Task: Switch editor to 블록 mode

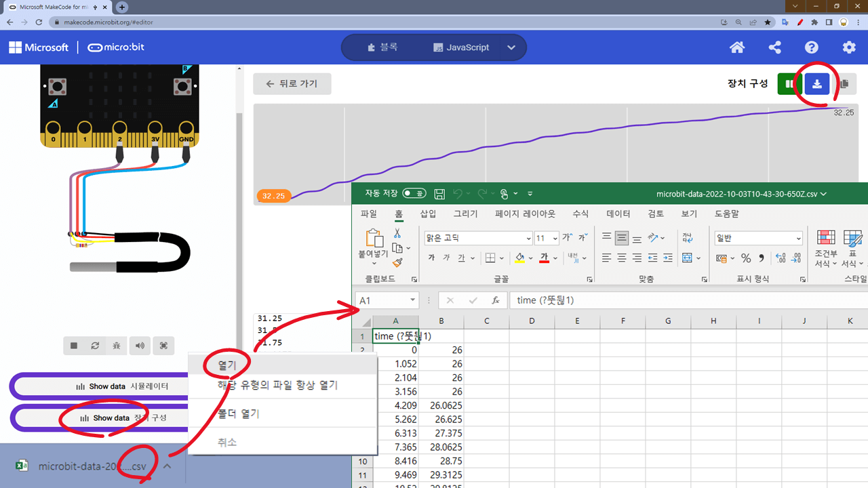Action: (382, 47)
